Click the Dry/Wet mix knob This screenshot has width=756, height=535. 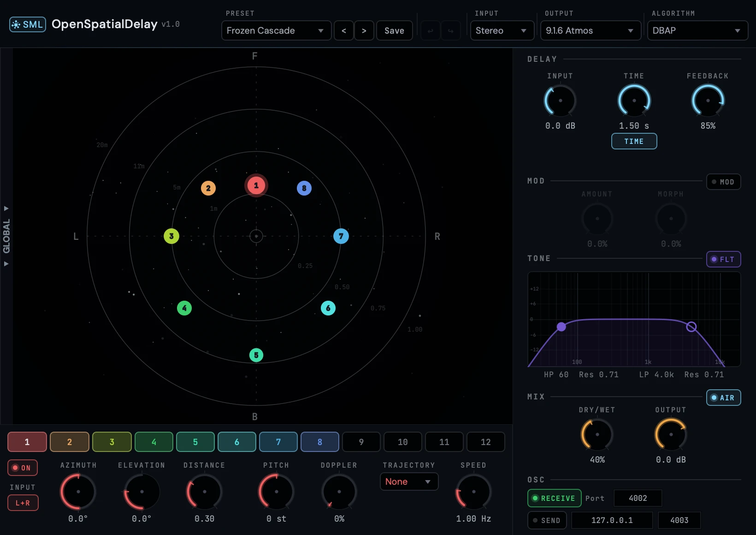(x=597, y=434)
